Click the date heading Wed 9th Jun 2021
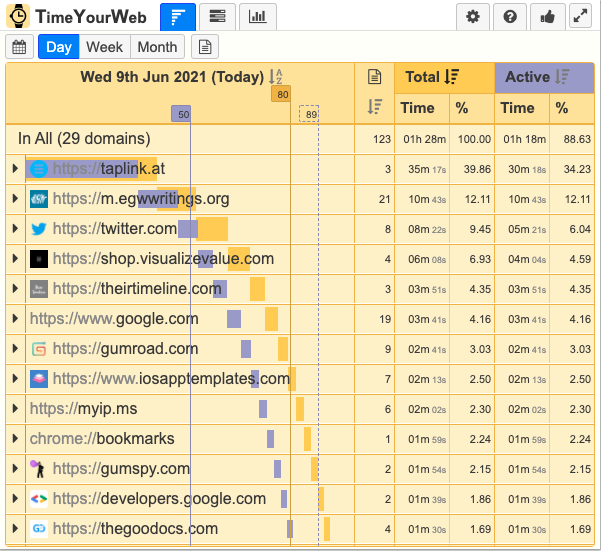Image resolution: width=601 pixels, height=551 pixels. pyautogui.click(x=172, y=77)
